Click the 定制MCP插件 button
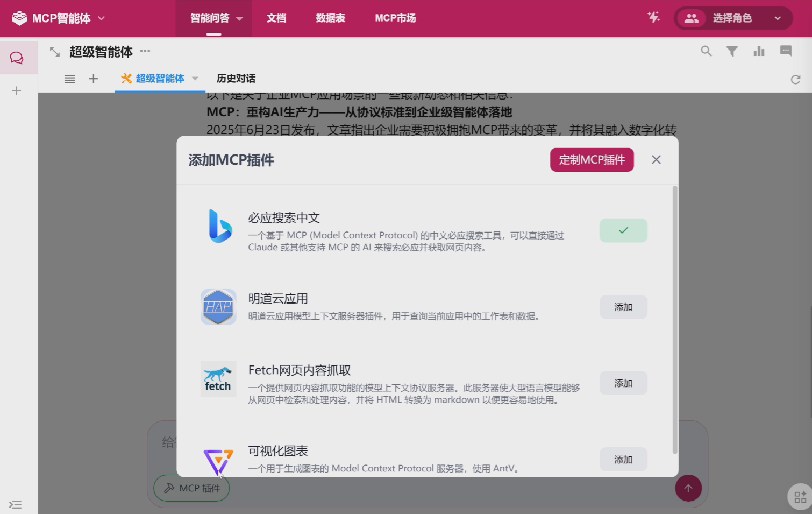This screenshot has width=812, height=514. coord(592,160)
